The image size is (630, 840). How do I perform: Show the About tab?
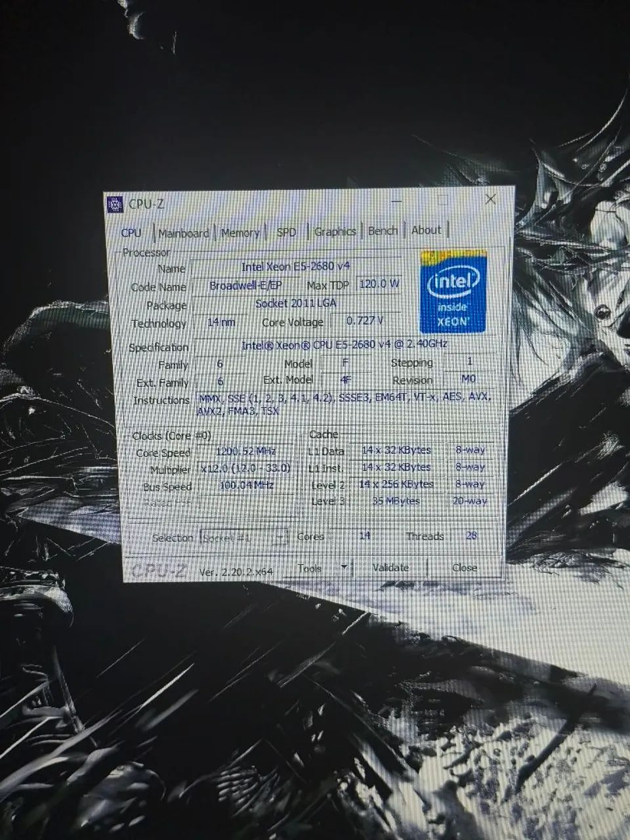(x=426, y=230)
